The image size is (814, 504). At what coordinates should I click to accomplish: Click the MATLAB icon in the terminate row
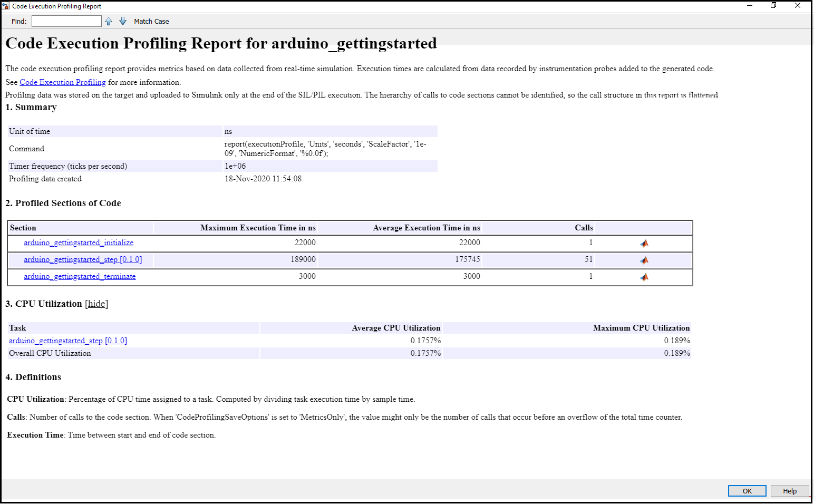click(x=644, y=277)
